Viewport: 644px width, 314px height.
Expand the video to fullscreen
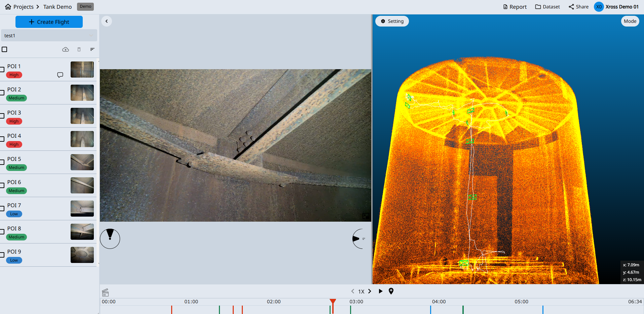tap(366, 216)
